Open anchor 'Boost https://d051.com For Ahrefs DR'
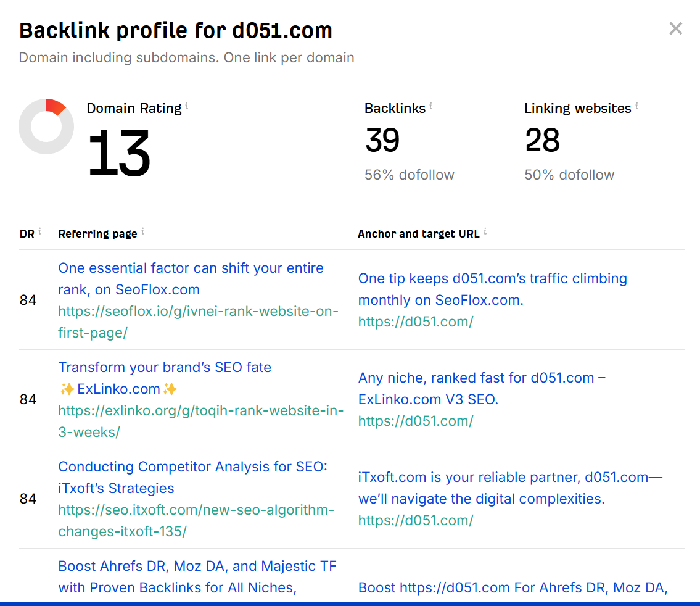 (513, 587)
